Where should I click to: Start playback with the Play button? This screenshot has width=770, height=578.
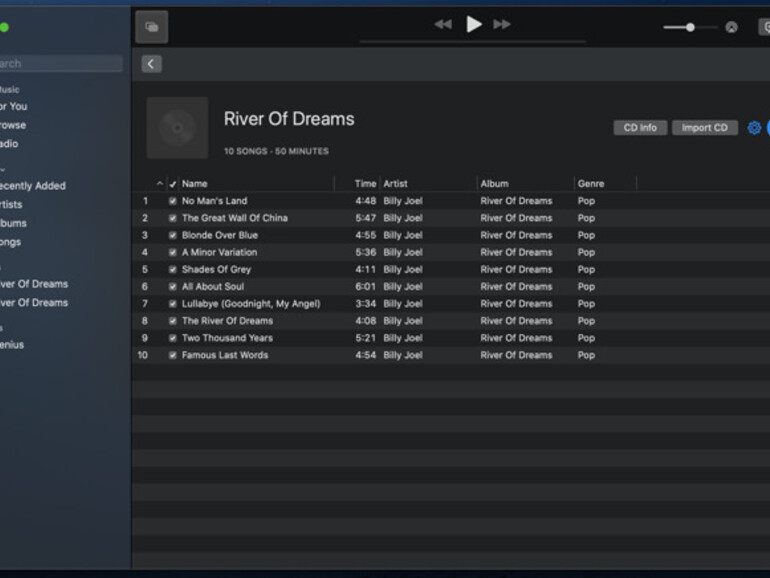pos(473,24)
